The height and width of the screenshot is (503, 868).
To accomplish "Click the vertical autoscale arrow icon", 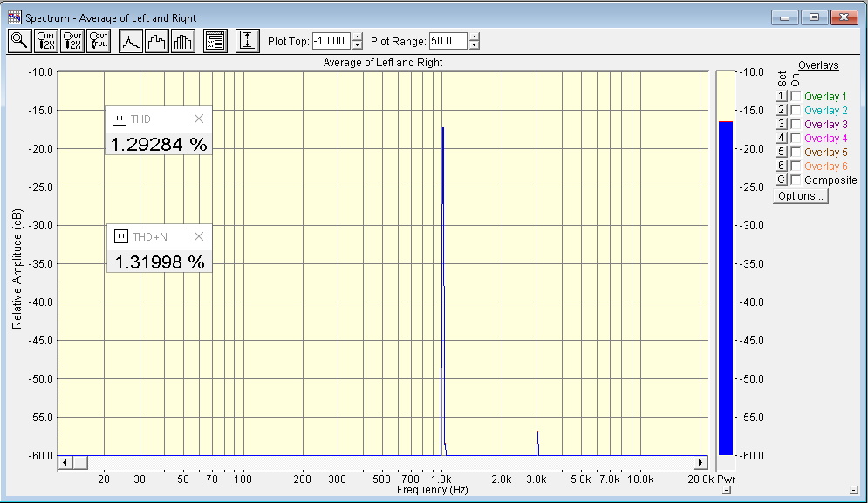I will [x=248, y=41].
